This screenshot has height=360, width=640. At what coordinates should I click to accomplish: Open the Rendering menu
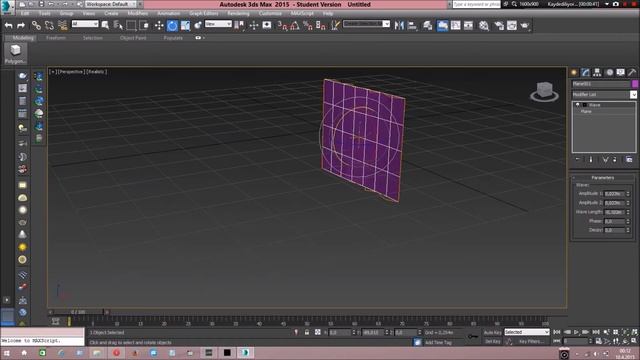tap(238, 13)
